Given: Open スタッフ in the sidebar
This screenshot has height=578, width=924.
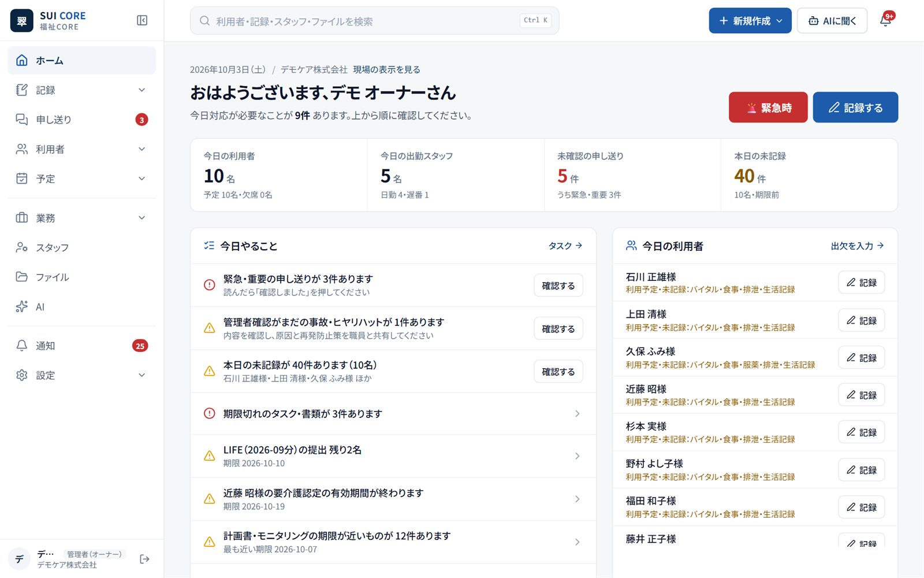Looking at the screenshot, I should (x=81, y=247).
